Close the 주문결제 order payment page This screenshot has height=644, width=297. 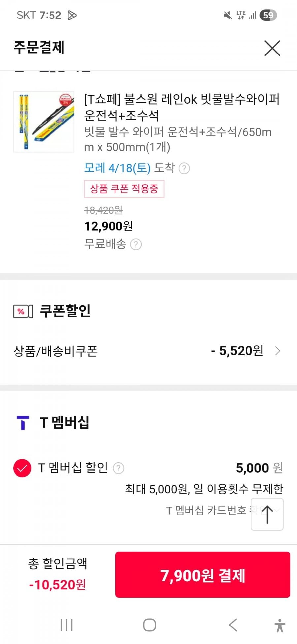click(x=272, y=48)
